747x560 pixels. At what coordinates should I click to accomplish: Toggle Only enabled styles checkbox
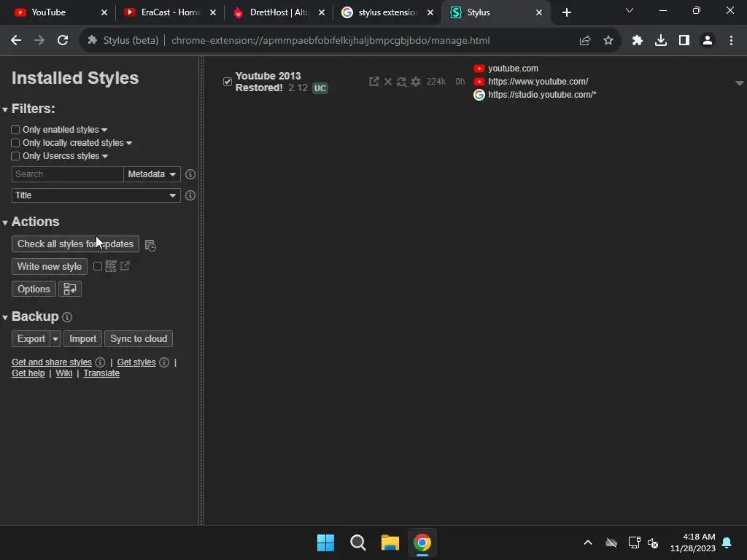(x=15, y=130)
